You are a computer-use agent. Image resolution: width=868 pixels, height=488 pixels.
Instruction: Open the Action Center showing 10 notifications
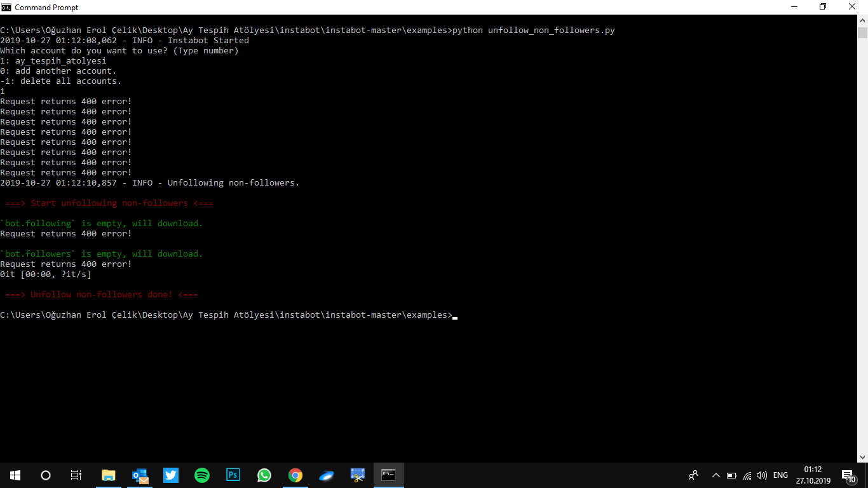tap(848, 475)
